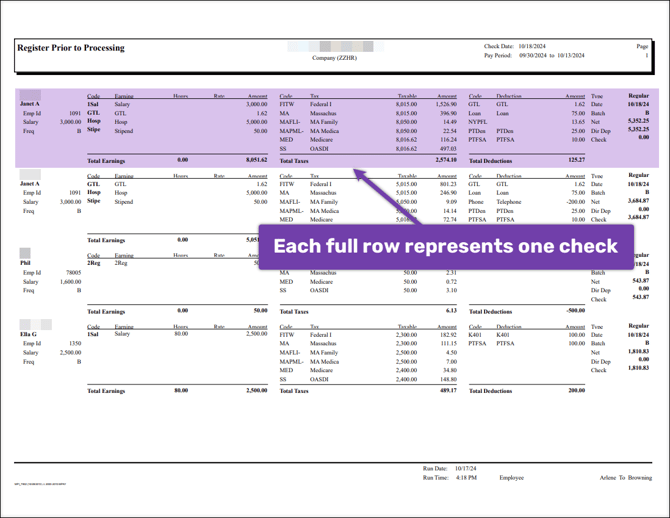Viewport: 670px width, 518px height.
Task: Click the Run Time value 4:18 PM
Action: click(466, 478)
